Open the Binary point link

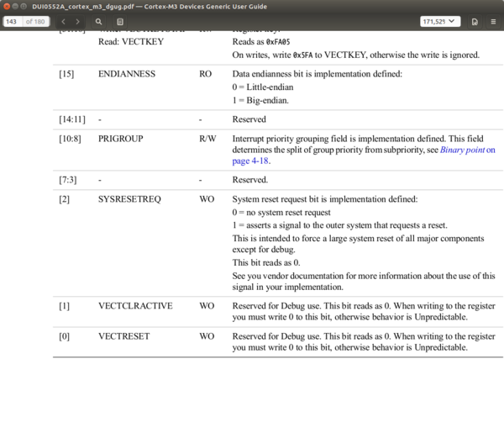462,150
